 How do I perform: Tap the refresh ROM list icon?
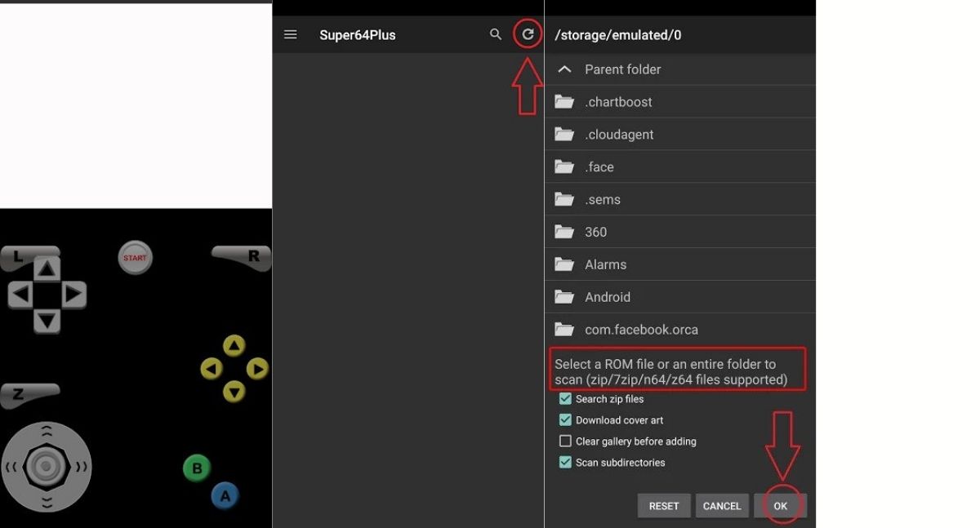tap(528, 34)
